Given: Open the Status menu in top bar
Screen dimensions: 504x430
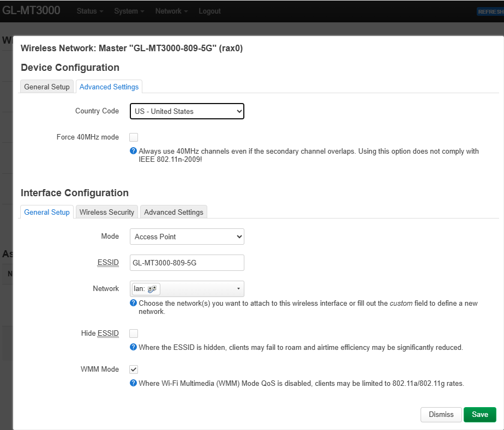Looking at the screenshot, I should [89, 11].
